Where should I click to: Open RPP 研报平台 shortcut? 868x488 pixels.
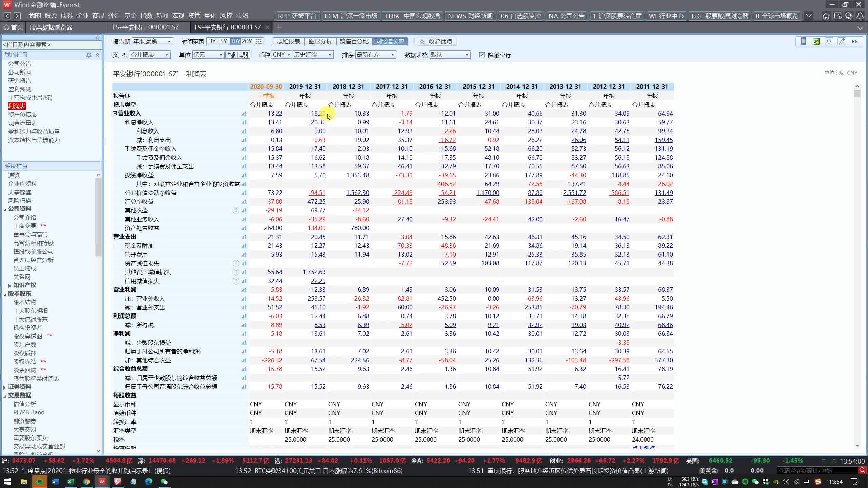coord(297,16)
